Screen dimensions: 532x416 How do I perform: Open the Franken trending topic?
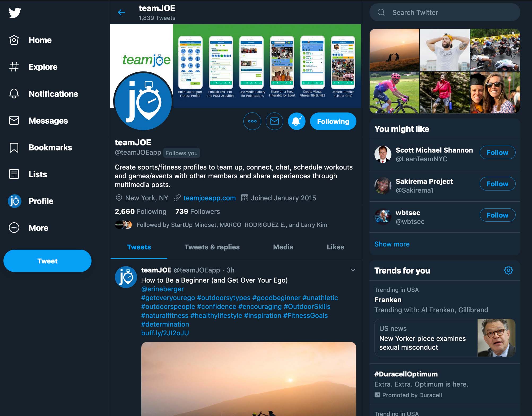point(388,300)
